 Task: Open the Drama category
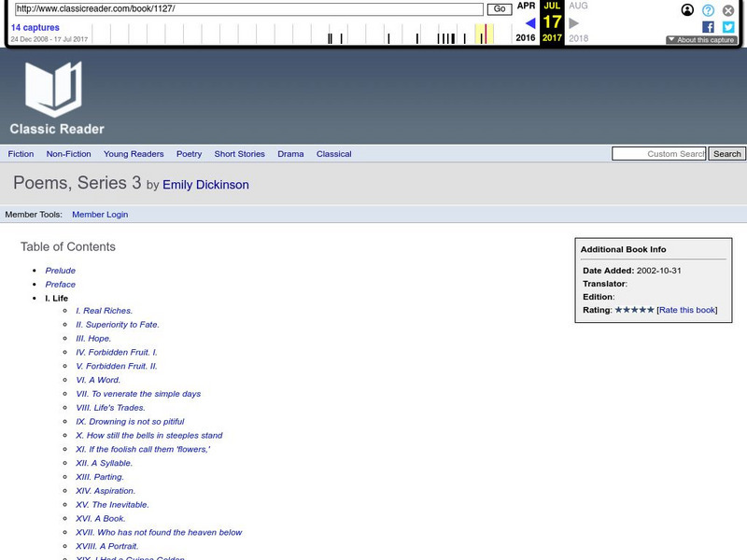point(290,154)
